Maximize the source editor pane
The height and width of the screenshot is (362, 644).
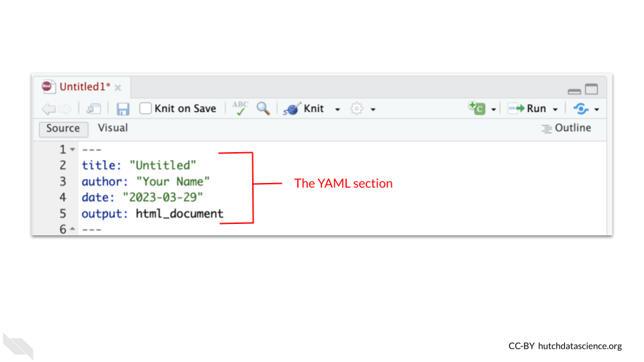[592, 89]
